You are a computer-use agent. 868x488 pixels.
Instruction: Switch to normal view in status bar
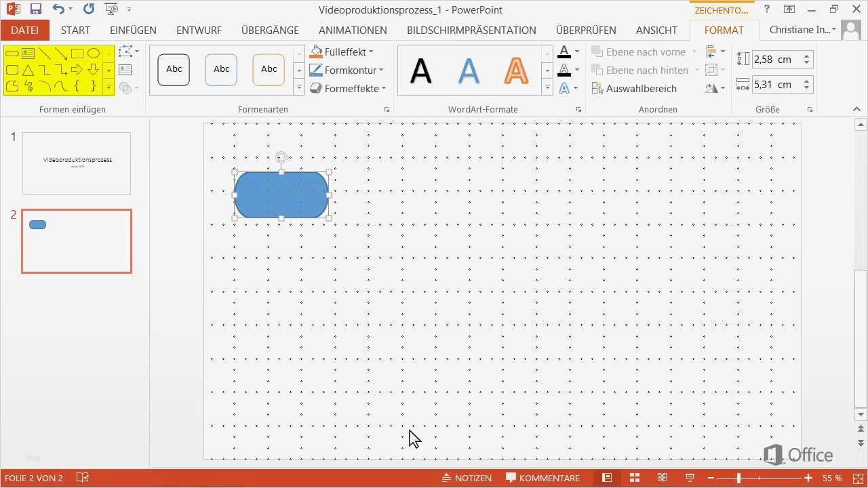click(607, 478)
